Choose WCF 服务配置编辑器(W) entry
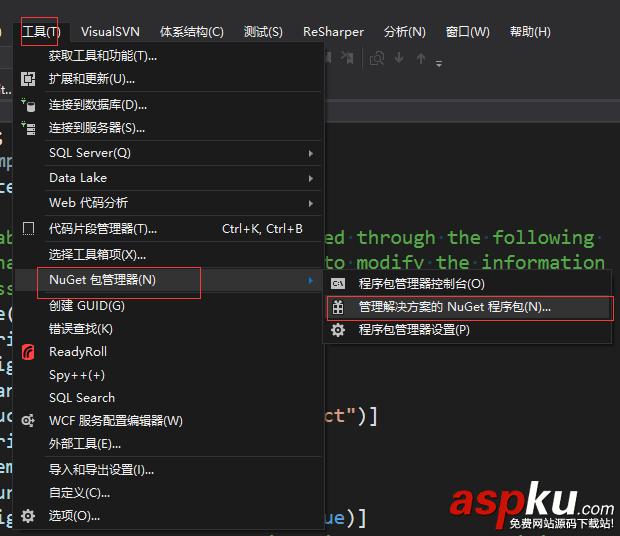620x536 pixels. pos(116,421)
